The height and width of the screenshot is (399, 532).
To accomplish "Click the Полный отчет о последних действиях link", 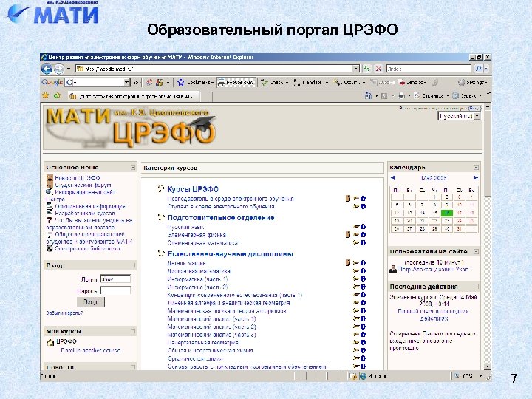I will [x=434, y=315].
